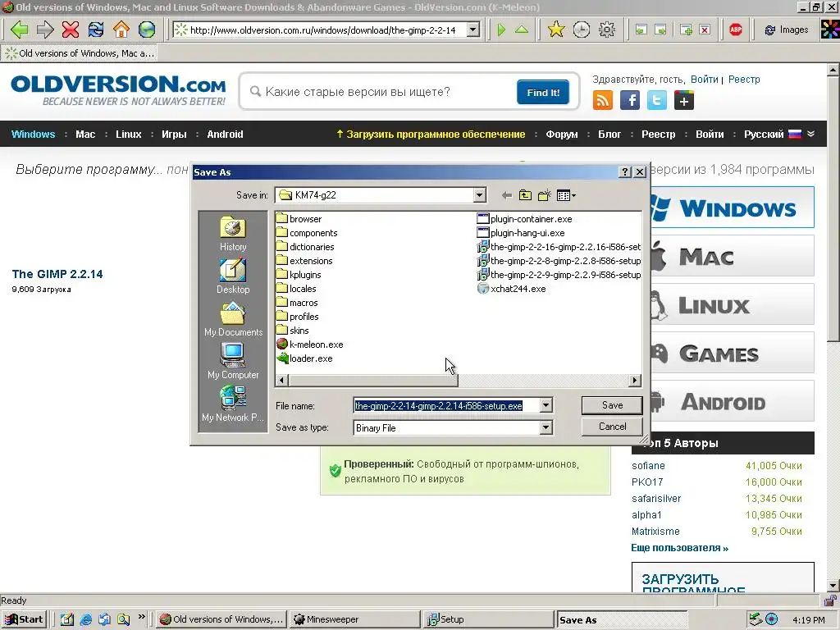Click the Find It! search button

pyautogui.click(x=543, y=92)
